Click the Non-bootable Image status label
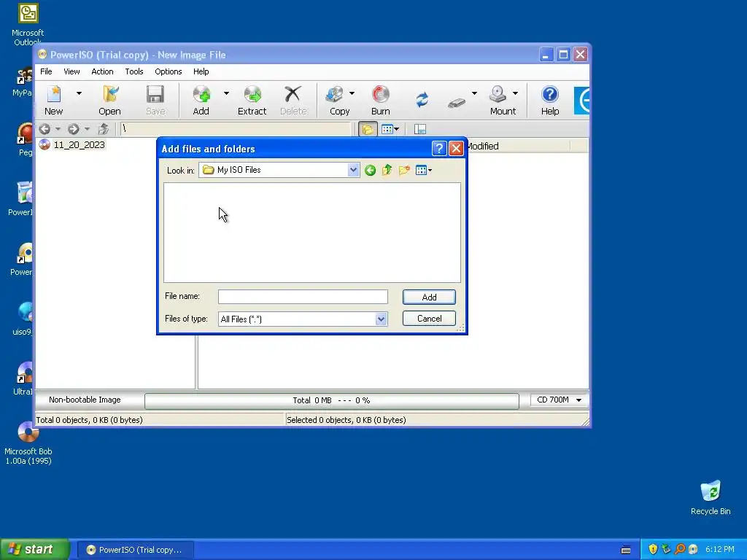The height and width of the screenshot is (560, 747). pos(85,400)
